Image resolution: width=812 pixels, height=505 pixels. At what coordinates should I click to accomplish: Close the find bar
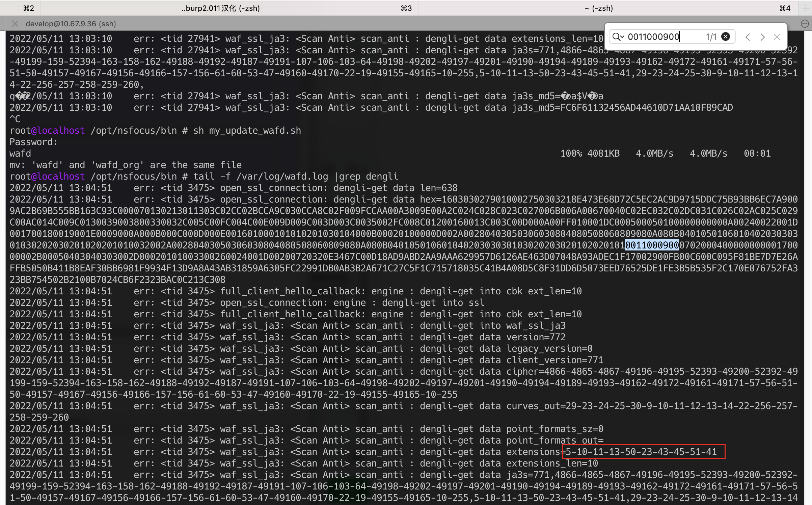tap(777, 37)
